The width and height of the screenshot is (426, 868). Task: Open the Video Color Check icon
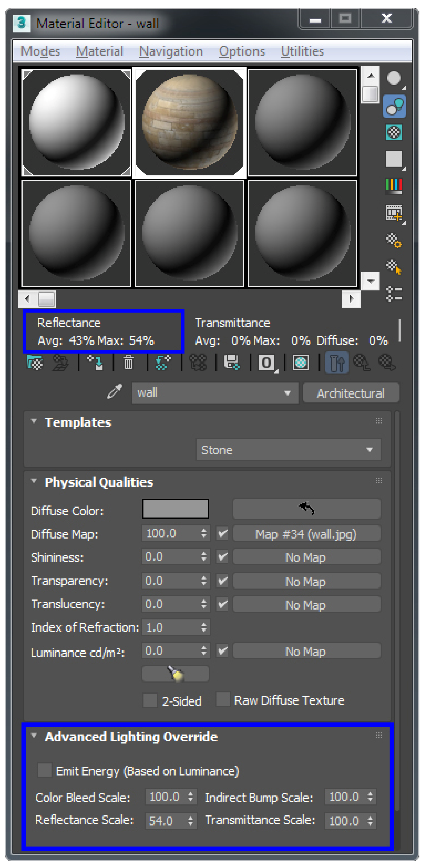pyautogui.click(x=394, y=186)
